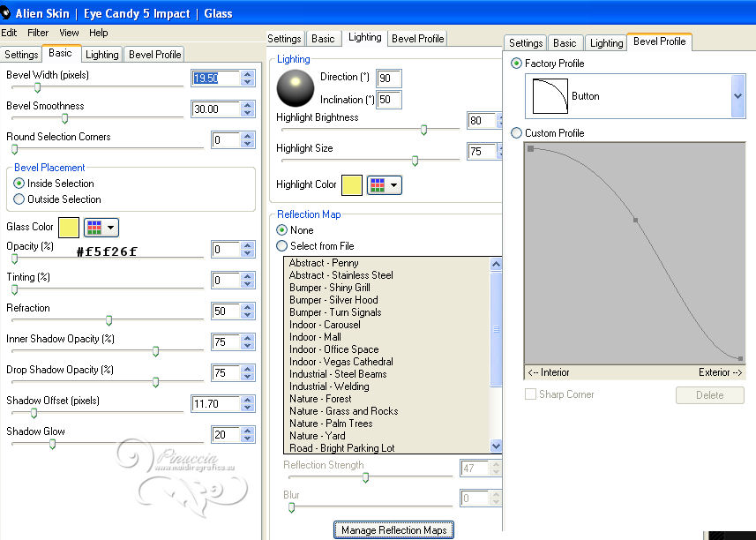Click the Inclination degrees input field
This screenshot has width=756, height=540.
click(x=389, y=100)
